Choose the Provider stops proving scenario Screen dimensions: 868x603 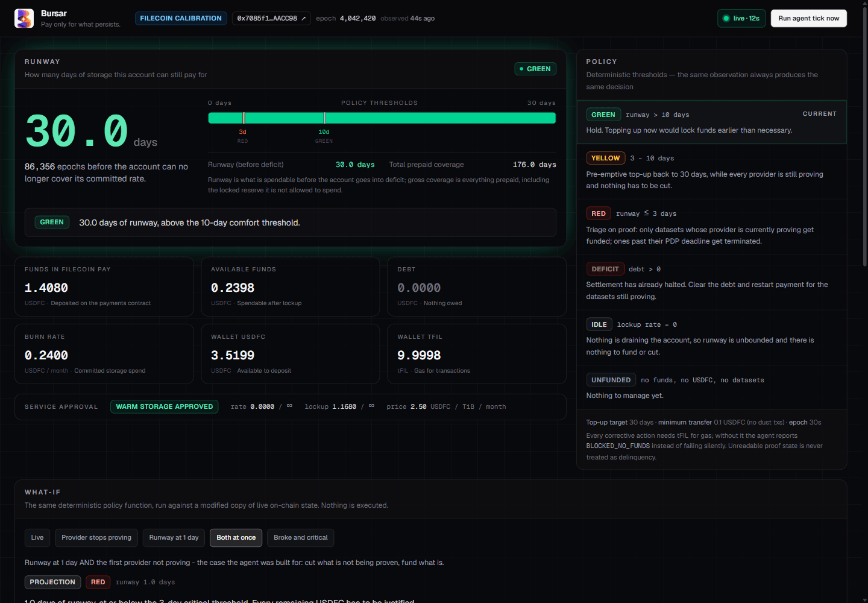96,538
